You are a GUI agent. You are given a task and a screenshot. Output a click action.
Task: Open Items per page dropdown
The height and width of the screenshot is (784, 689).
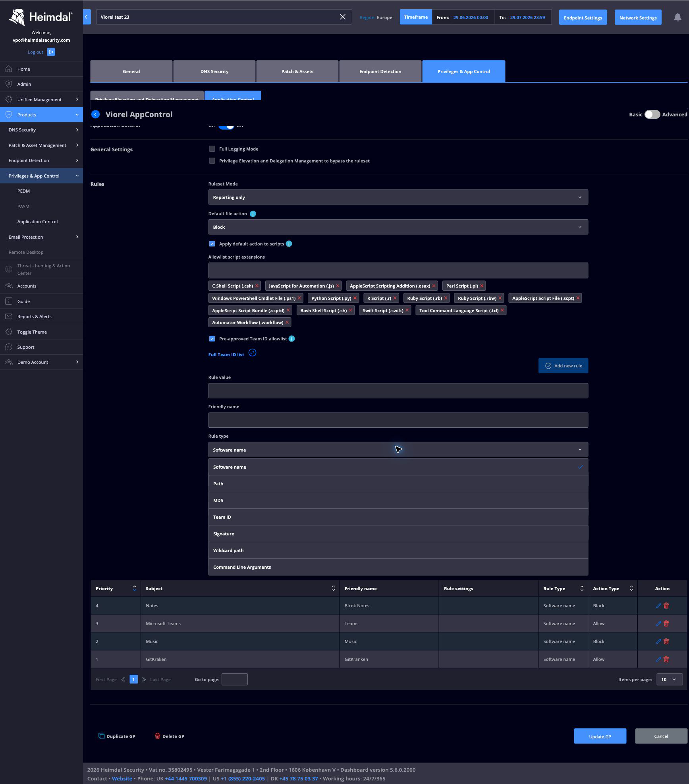(669, 680)
